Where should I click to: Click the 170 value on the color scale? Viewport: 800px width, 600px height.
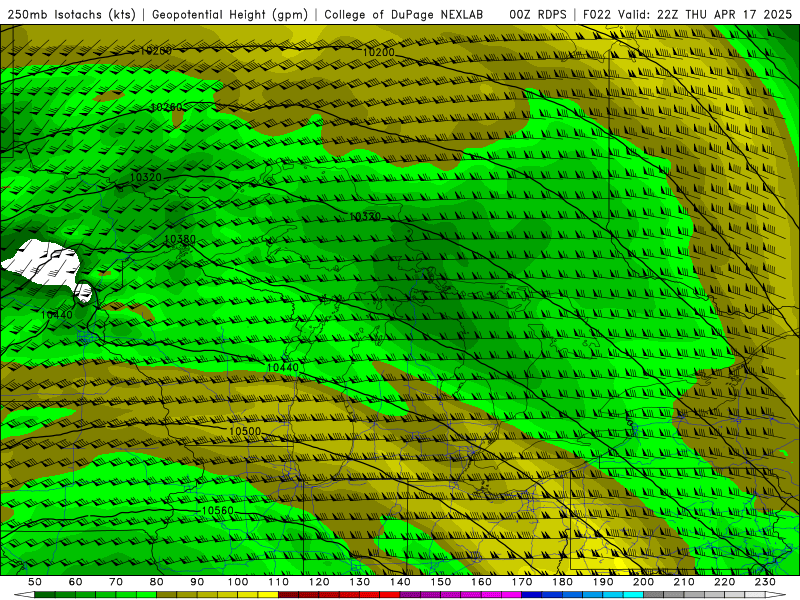(x=522, y=582)
